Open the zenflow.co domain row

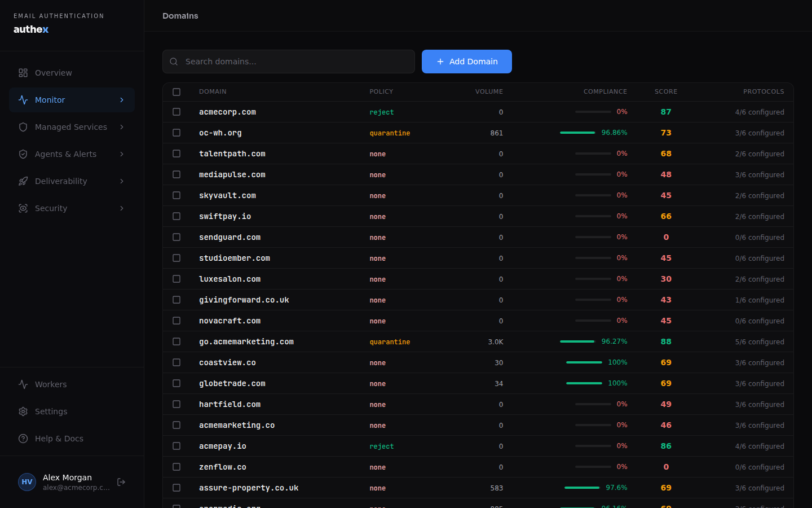point(478,467)
